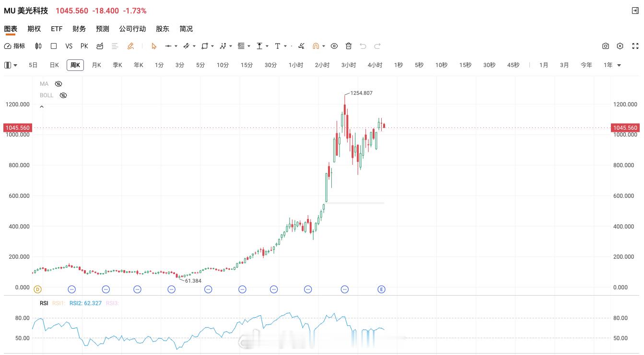Screen dimensions: 644x355
Task: Select the 日K timeframe
Action: (54, 65)
